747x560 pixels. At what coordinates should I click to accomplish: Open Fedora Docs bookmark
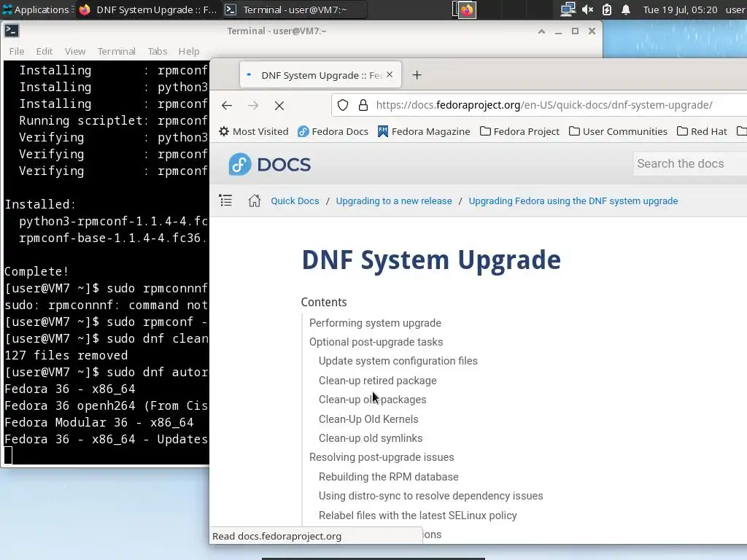[x=333, y=131]
